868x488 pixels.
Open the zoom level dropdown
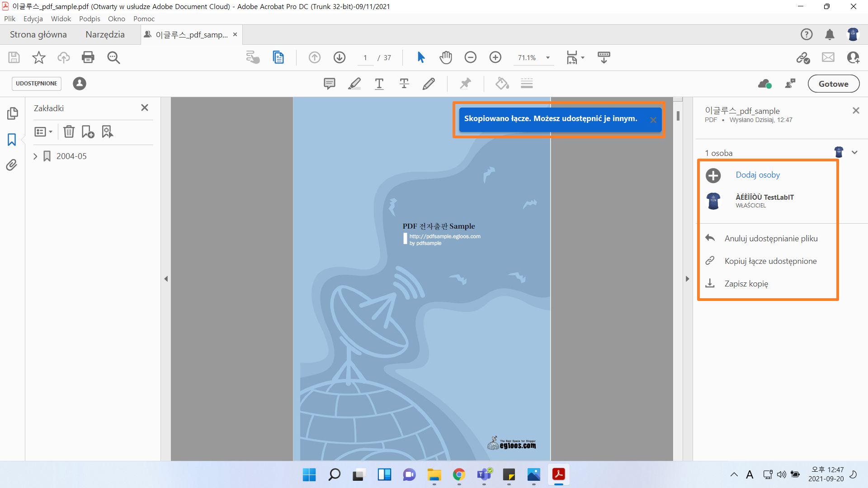(x=548, y=58)
